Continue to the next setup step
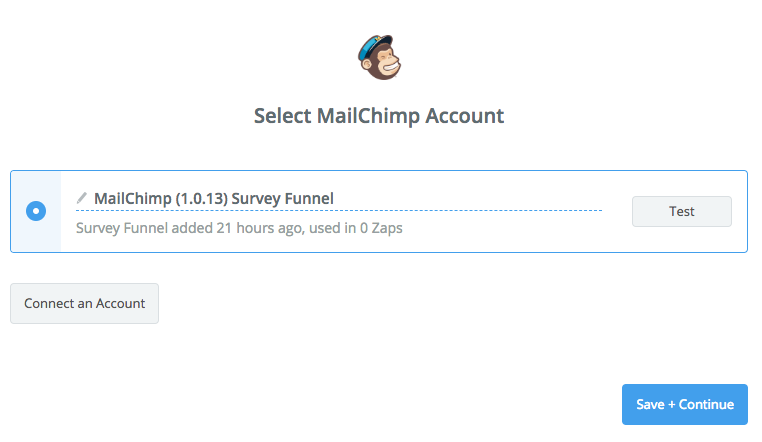Screen dimensions: 762x442 (684, 404)
